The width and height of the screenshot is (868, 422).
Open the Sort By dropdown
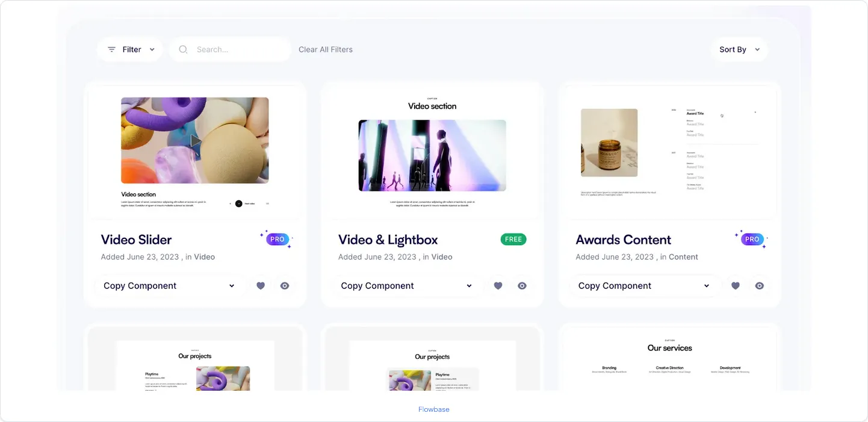pos(739,49)
